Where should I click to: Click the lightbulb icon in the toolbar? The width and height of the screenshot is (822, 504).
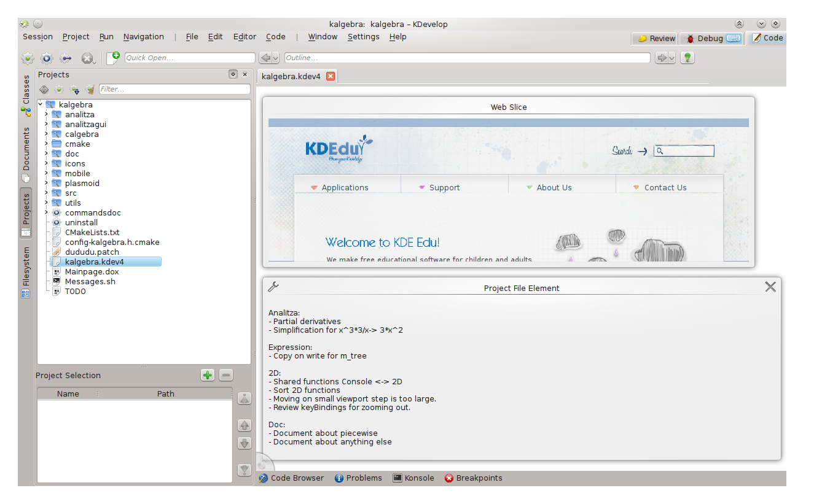click(687, 58)
